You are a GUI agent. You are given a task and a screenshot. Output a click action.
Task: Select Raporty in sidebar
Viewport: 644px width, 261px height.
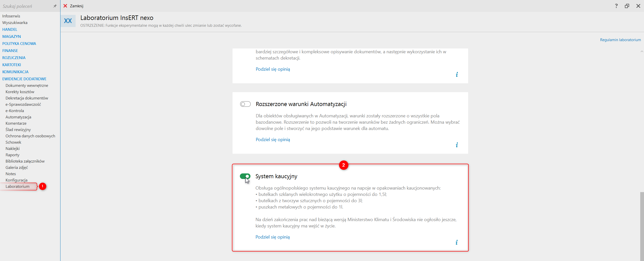tap(13, 155)
